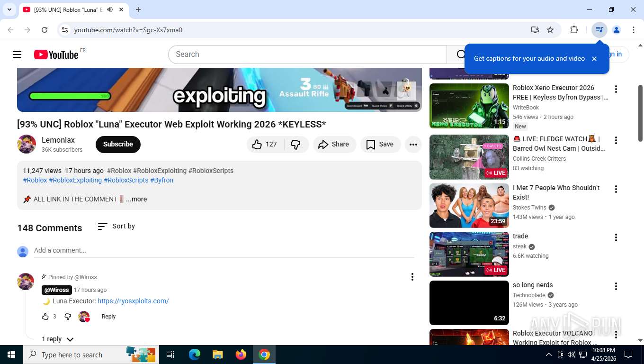Viewport: 644px width, 364px height.
Task: Reload the current page
Action: tap(45, 30)
